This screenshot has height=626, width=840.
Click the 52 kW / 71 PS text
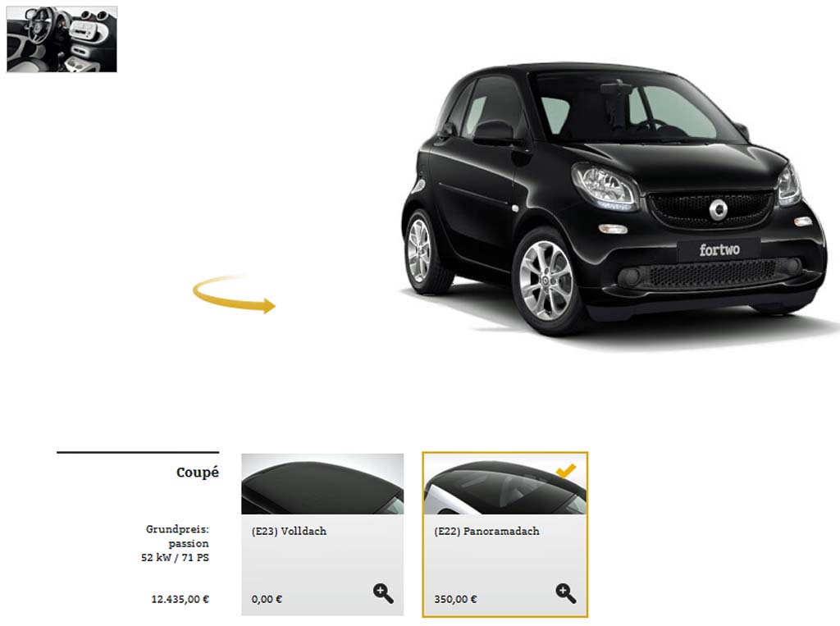(x=176, y=557)
